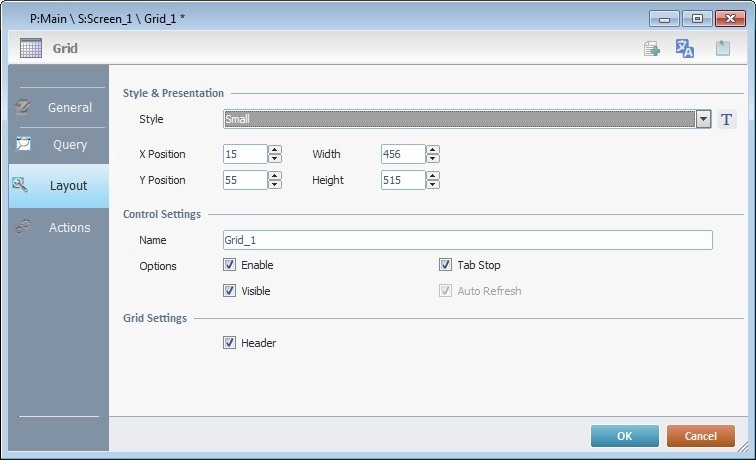Expand the Style dropdown arrow
Viewport: 756px width, 460px height.
(703, 119)
